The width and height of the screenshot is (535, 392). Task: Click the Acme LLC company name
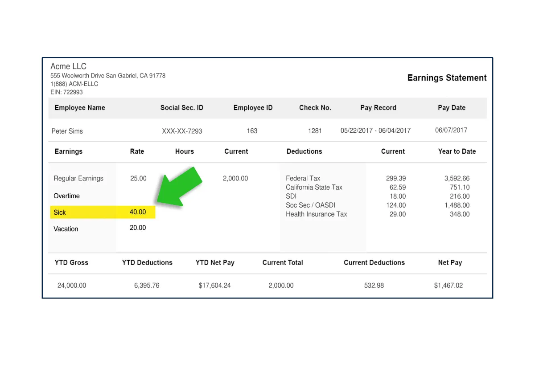pyautogui.click(x=68, y=66)
